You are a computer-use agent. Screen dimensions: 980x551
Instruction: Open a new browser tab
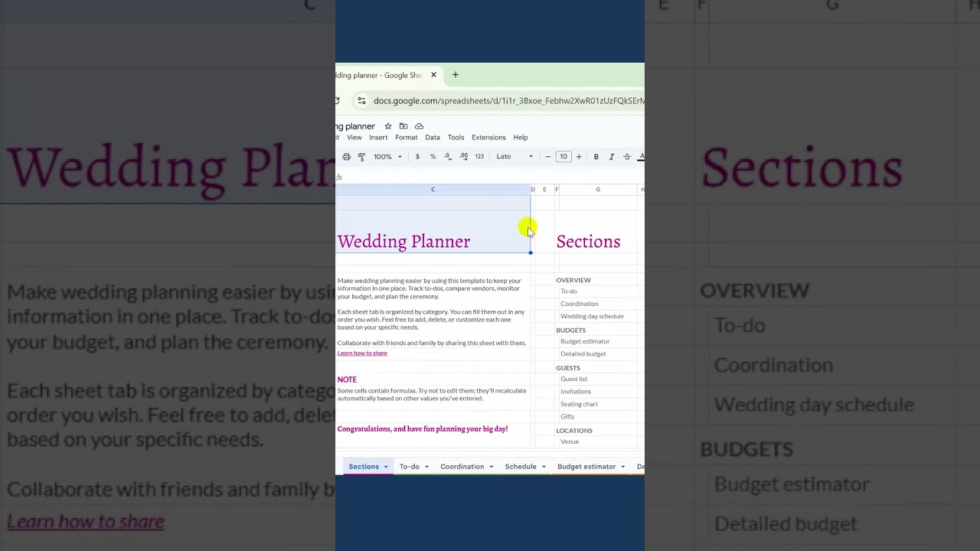click(455, 75)
